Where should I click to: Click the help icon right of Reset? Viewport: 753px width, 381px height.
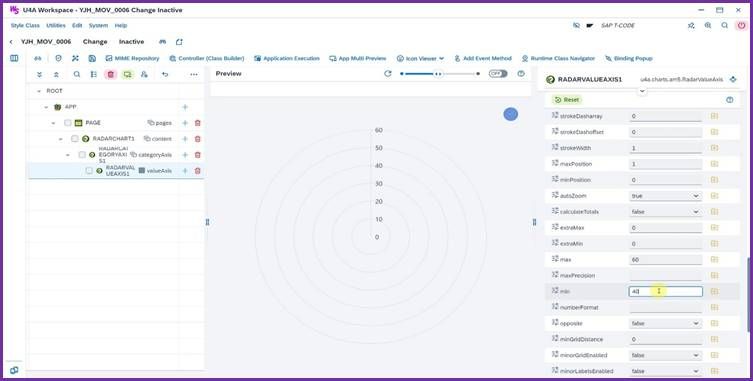tap(730, 100)
